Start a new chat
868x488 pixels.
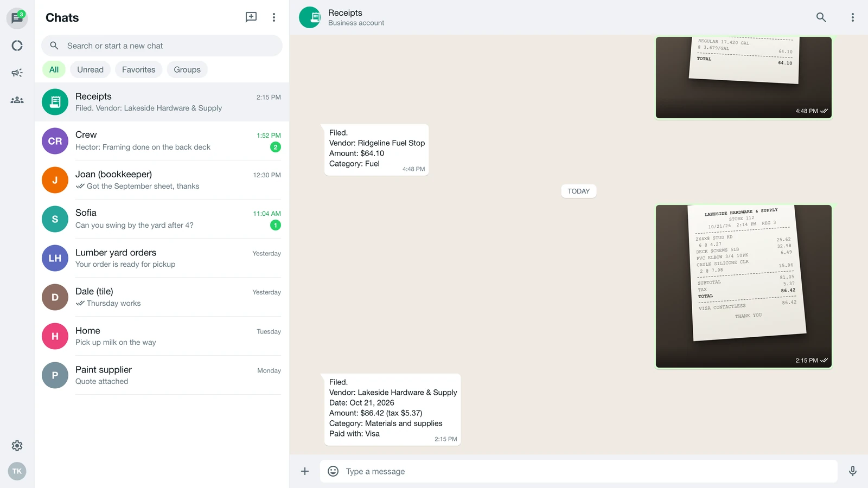(x=251, y=17)
